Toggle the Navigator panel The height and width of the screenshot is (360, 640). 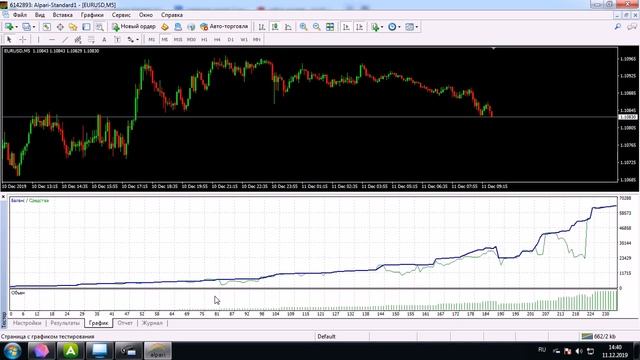point(73,27)
